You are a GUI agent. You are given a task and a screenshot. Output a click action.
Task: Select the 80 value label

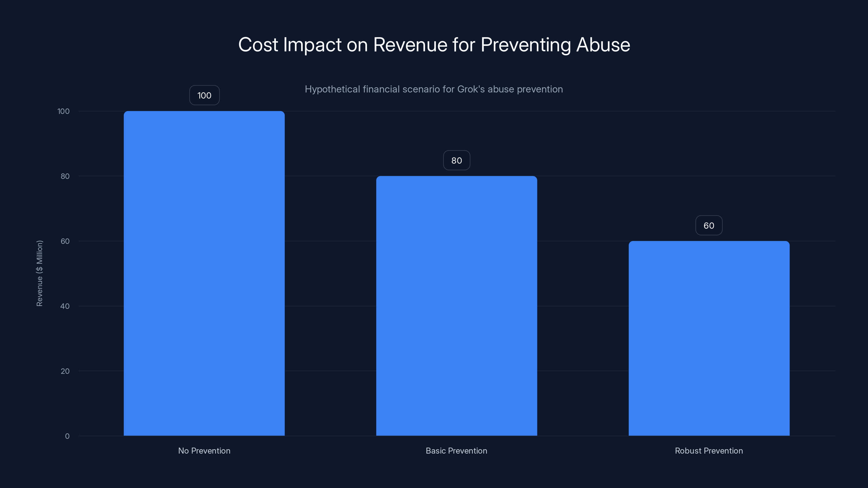pos(456,160)
